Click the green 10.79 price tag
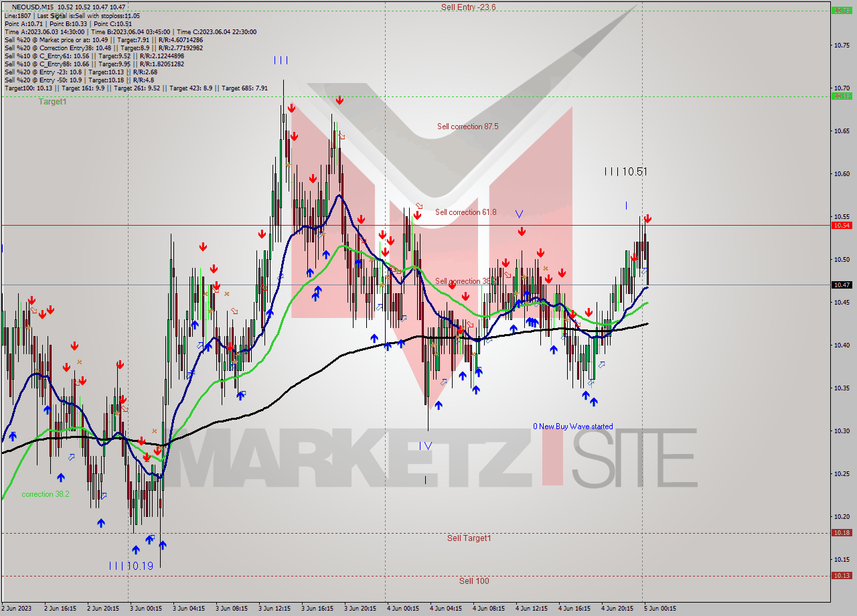Image resolution: width=857 pixels, height=616 pixels. [842, 10]
